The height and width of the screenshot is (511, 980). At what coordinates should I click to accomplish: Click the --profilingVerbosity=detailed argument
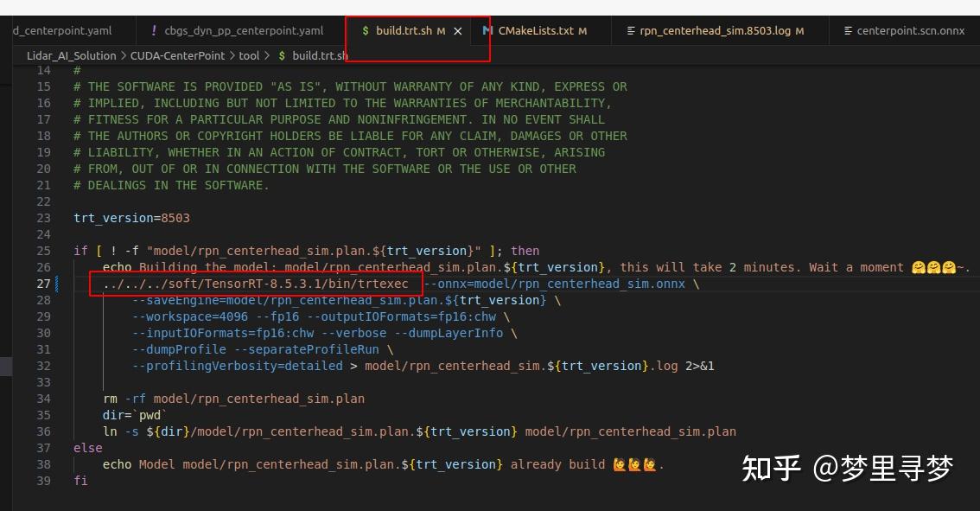pos(238,366)
